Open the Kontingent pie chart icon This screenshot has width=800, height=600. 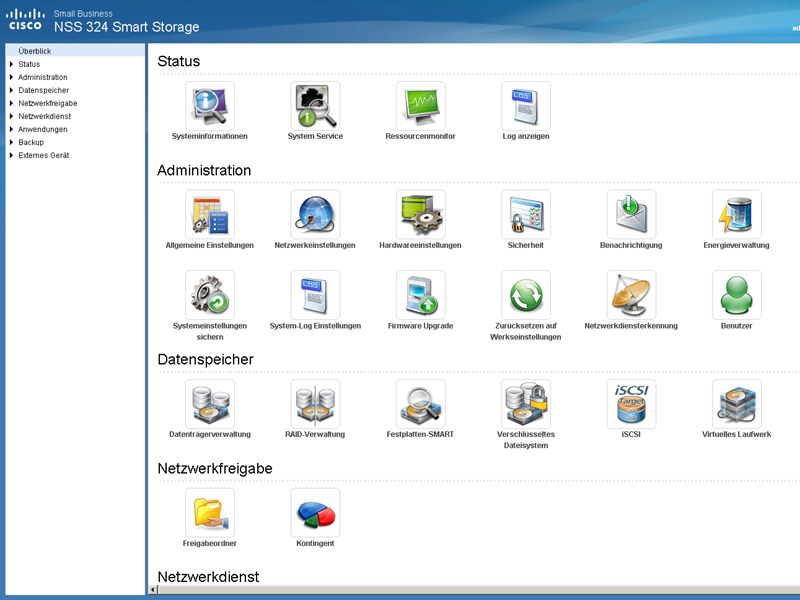[315, 512]
